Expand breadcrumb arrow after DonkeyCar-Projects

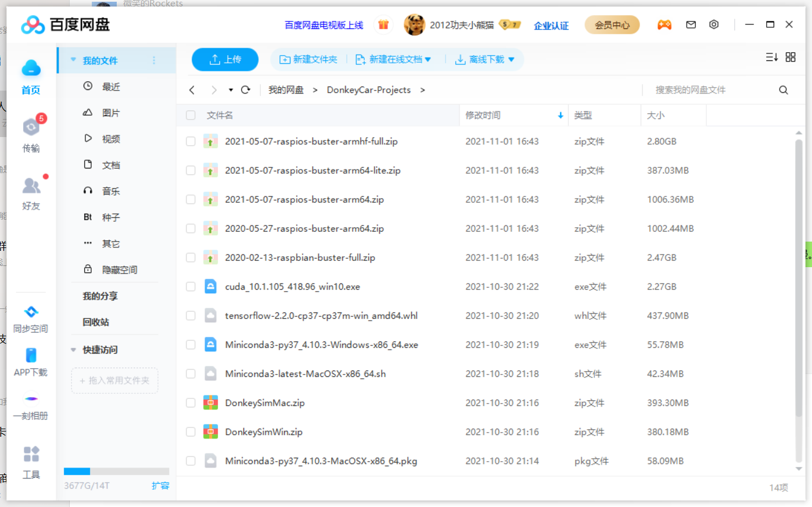(x=422, y=90)
